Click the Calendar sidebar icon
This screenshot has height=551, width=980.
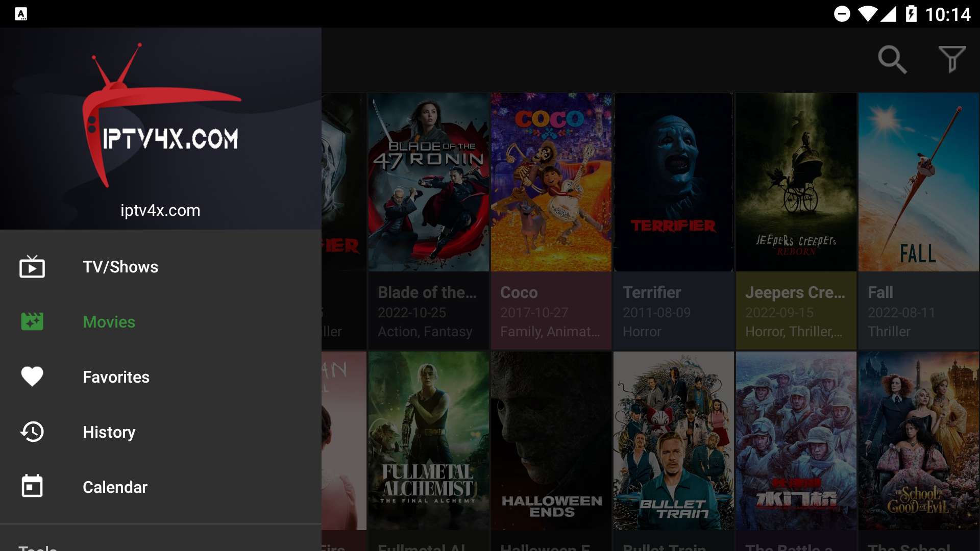point(32,486)
